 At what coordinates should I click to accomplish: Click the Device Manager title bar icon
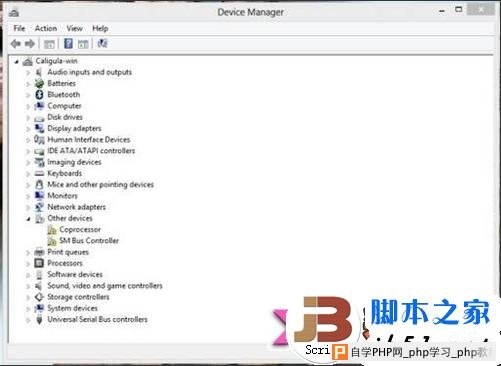(14, 13)
